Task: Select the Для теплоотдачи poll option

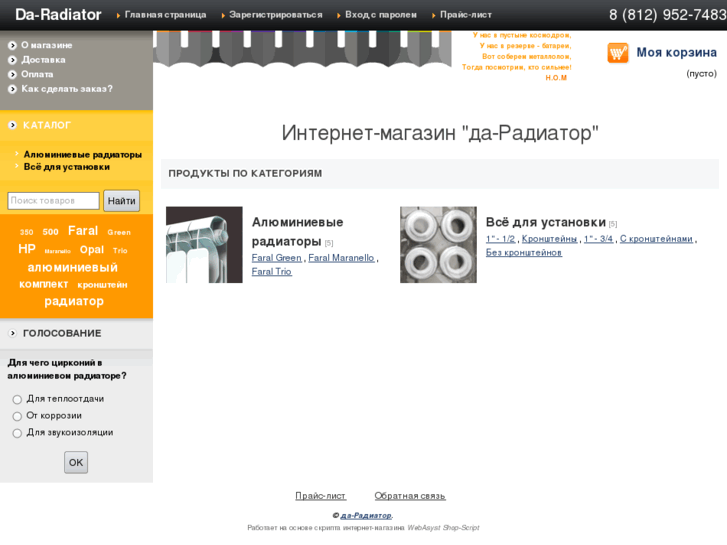Action: pyautogui.click(x=17, y=399)
